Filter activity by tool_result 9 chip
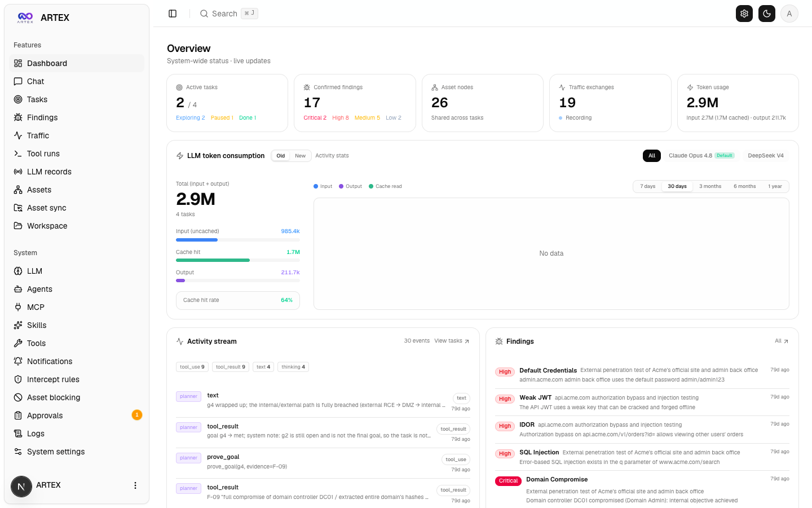The image size is (812, 508). [231, 367]
